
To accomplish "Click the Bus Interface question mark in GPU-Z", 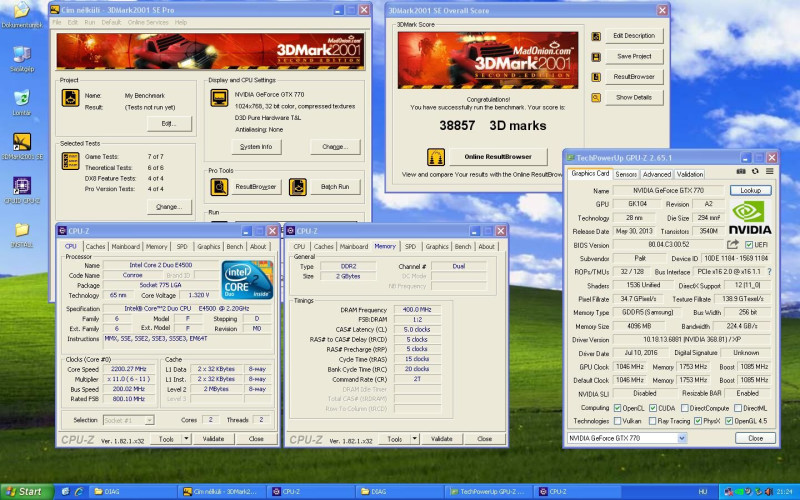I will 769,272.
